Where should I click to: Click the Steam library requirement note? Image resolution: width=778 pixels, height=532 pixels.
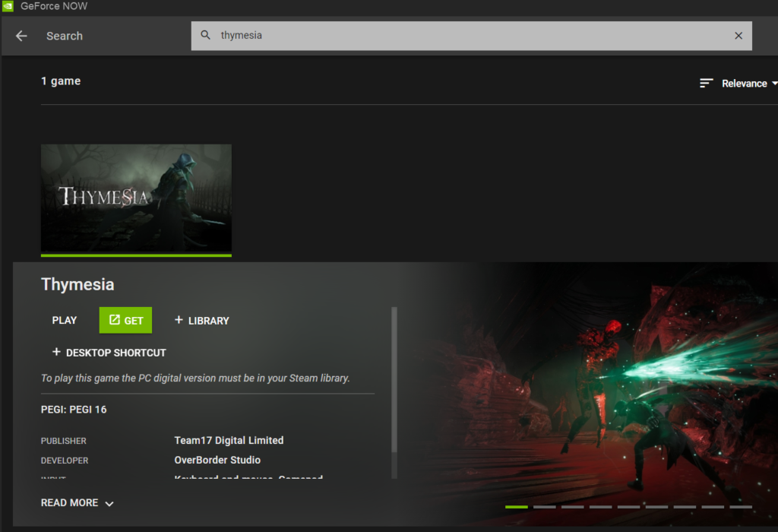coord(195,378)
